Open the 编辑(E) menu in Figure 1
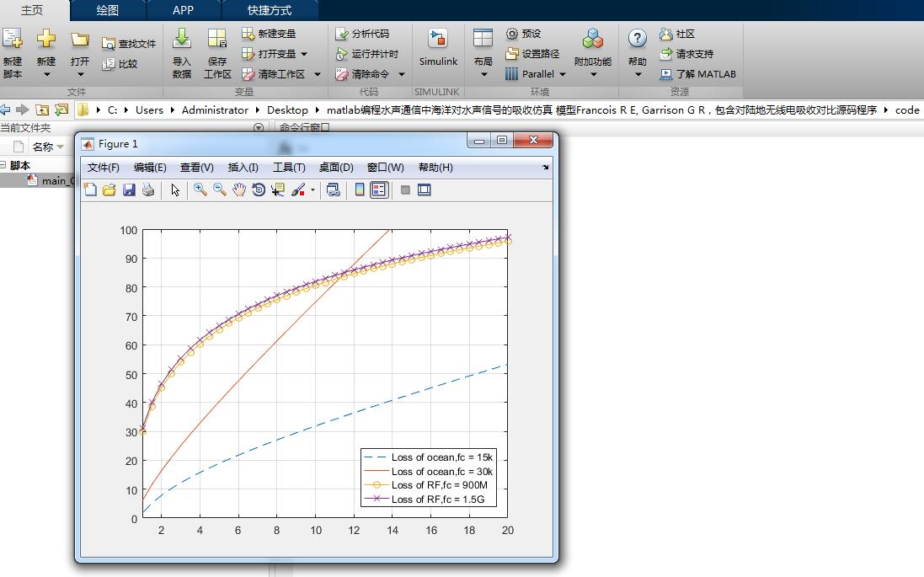 pyautogui.click(x=150, y=168)
